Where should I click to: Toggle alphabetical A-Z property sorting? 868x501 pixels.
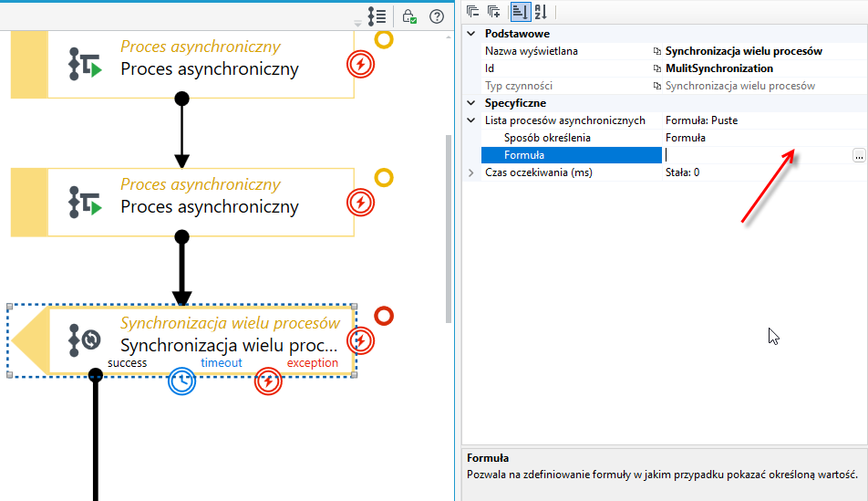[541, 11]
